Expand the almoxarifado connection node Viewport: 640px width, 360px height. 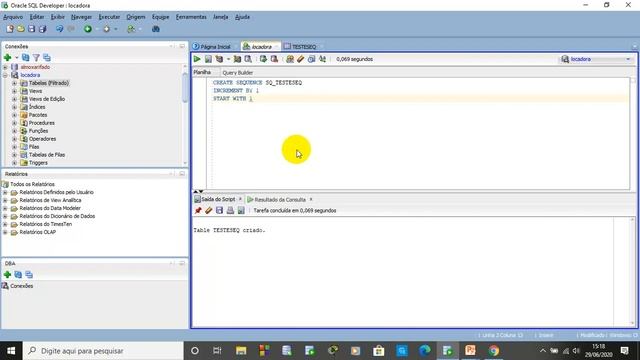5,67
